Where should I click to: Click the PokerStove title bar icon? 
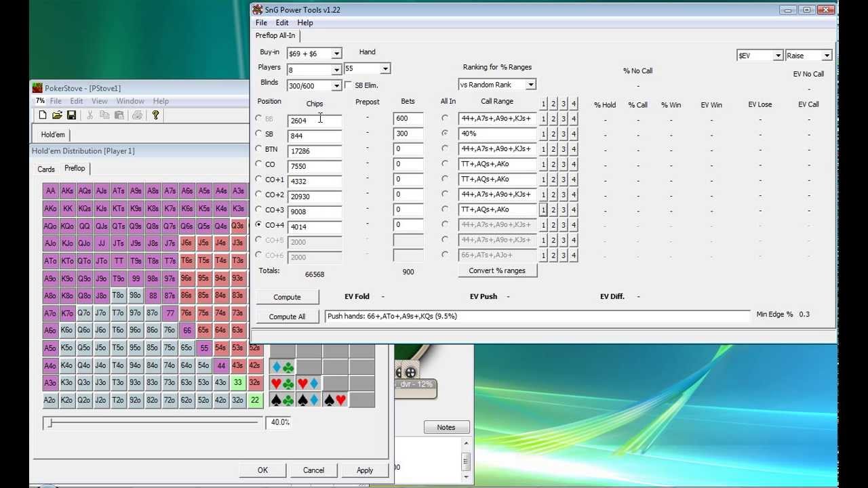click(x=37, y=88)
